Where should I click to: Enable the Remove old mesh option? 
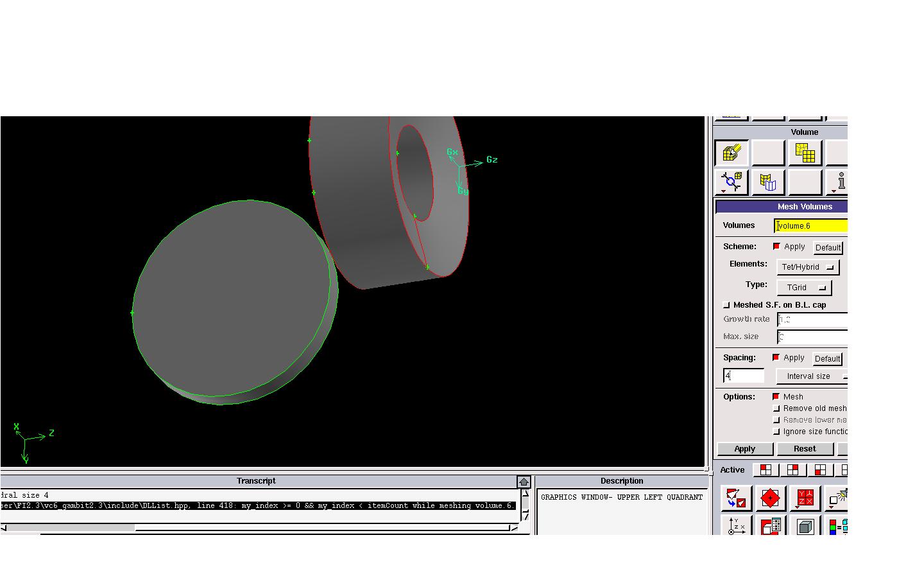coord(776,408)
